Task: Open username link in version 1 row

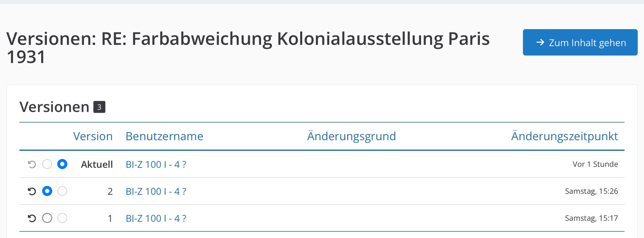Action: click(156, 219)
